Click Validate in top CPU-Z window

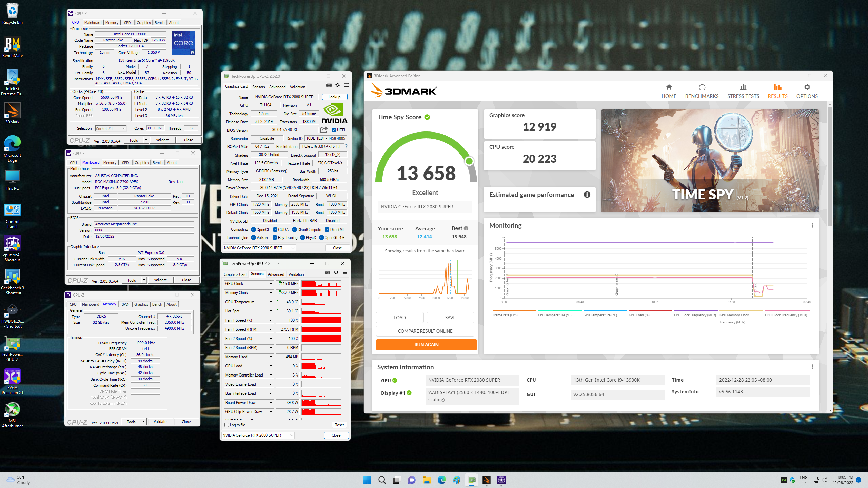[x=162, y=140]
